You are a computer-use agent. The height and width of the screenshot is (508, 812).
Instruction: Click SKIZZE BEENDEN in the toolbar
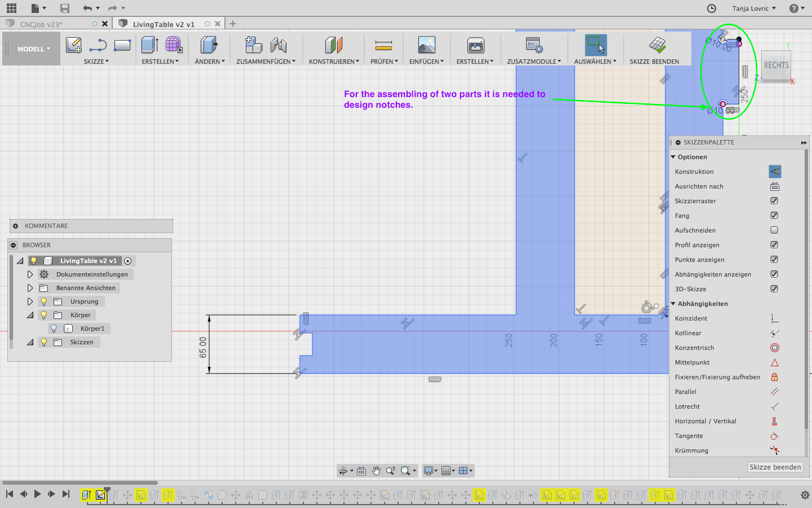[x=654, y=62]
